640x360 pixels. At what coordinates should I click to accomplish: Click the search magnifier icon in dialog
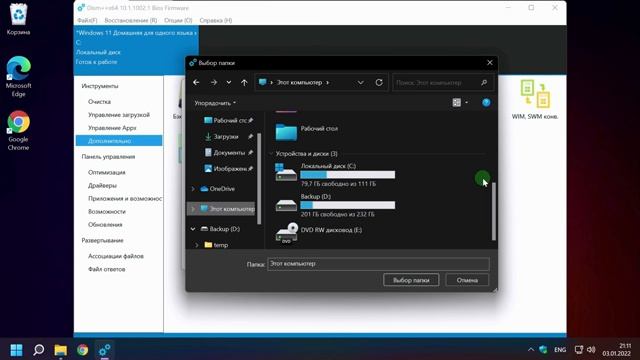pyautogui.click(x=484, y=82)
